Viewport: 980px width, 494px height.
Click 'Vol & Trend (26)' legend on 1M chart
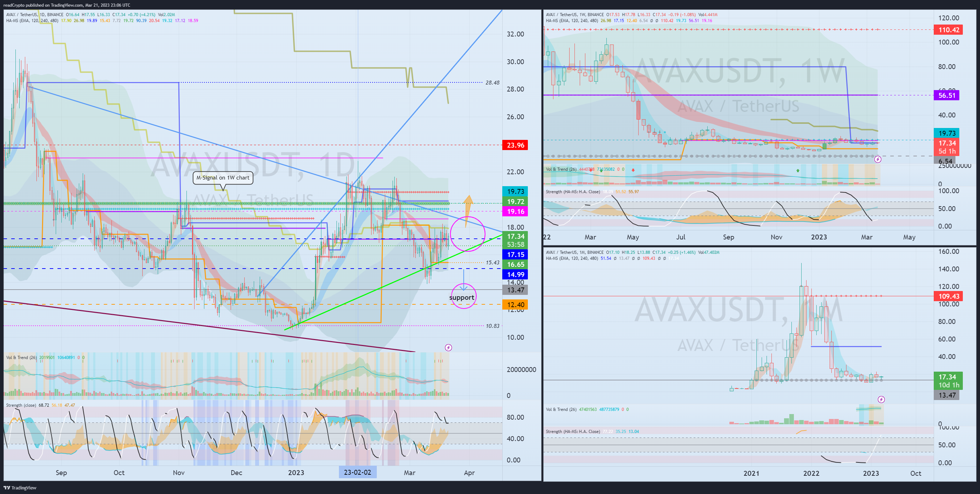pyautogui.click(x=561, y=410)
